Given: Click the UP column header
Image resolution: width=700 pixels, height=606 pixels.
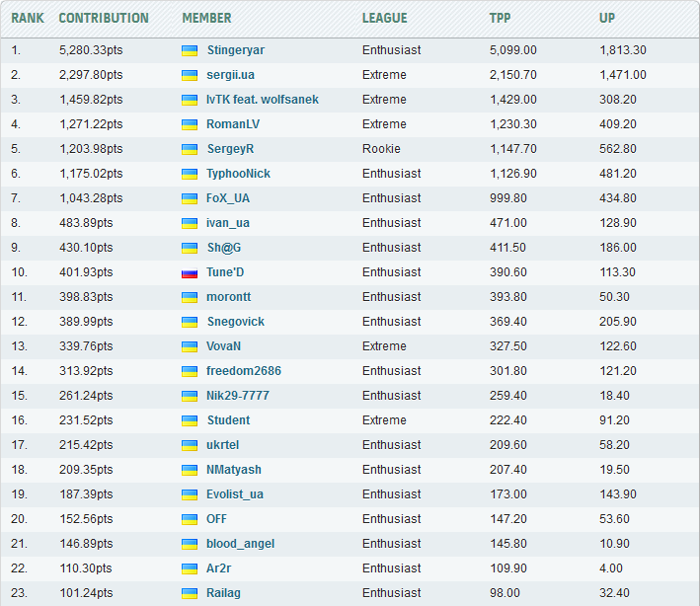Looking at the screenshot, I should coord(607,18).
